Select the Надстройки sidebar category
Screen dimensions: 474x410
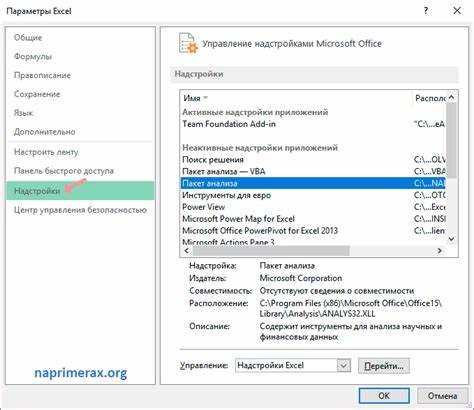tap(80, 191)
